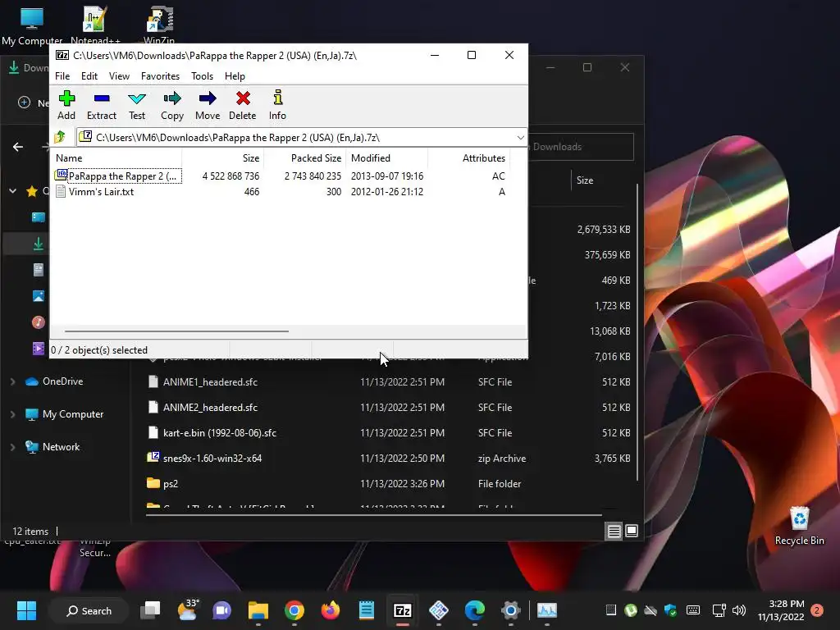The width and height of the screenshot is (840, 630).
Task: Open Info for the archive
Action: 277,105
